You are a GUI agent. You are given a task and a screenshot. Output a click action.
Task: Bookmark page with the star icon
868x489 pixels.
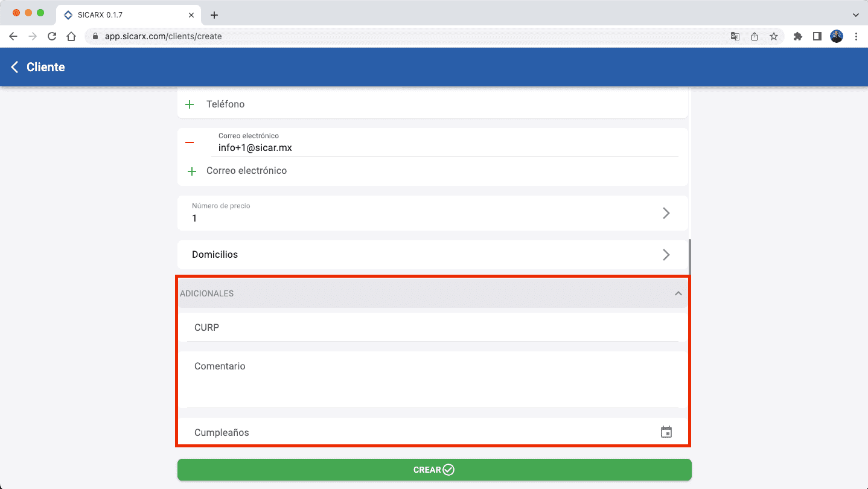(773, 36)
